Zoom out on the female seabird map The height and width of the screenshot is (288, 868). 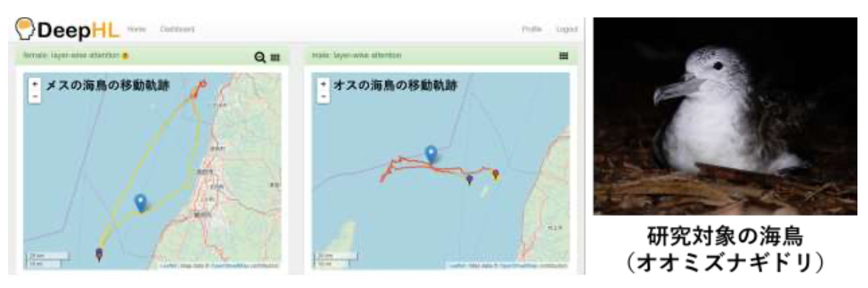[35, 96]
